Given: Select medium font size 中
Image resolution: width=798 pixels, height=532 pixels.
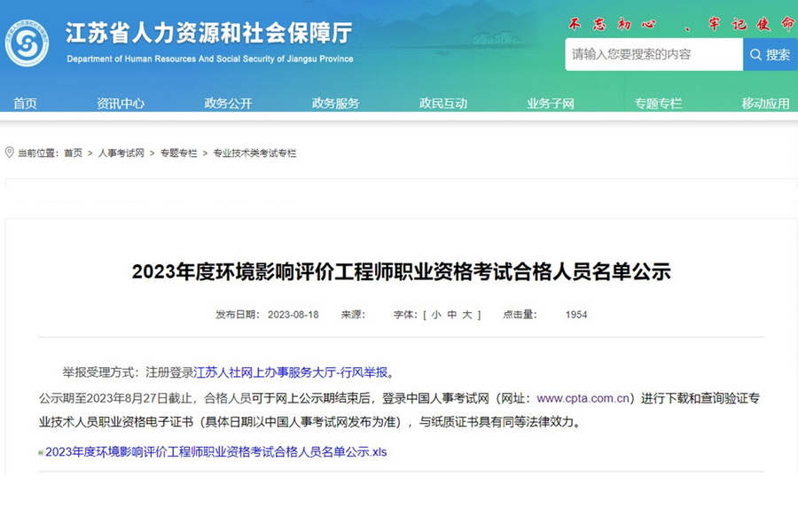Looking at the screenshot, I should click(x=451, y=315).
